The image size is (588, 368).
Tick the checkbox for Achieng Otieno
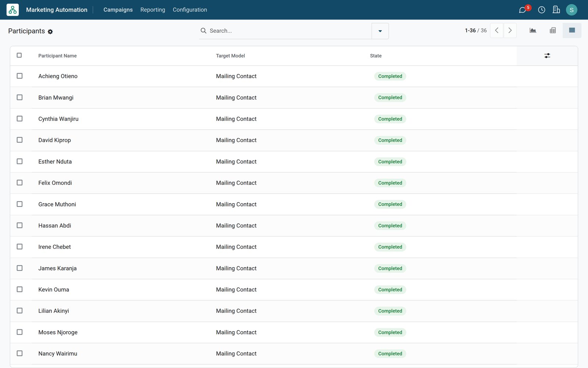coord(20,76)
